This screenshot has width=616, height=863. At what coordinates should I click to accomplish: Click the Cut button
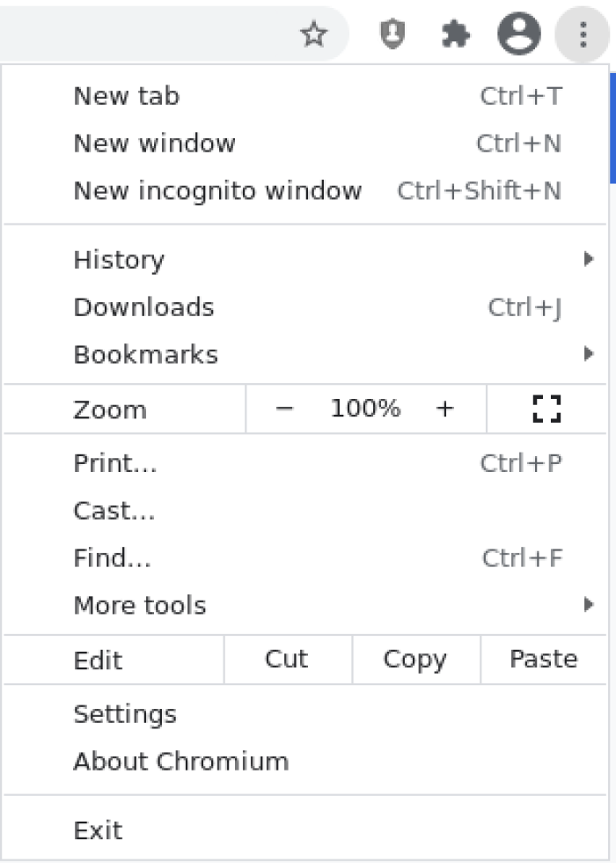pyautogui.click(x=288, y=659)
